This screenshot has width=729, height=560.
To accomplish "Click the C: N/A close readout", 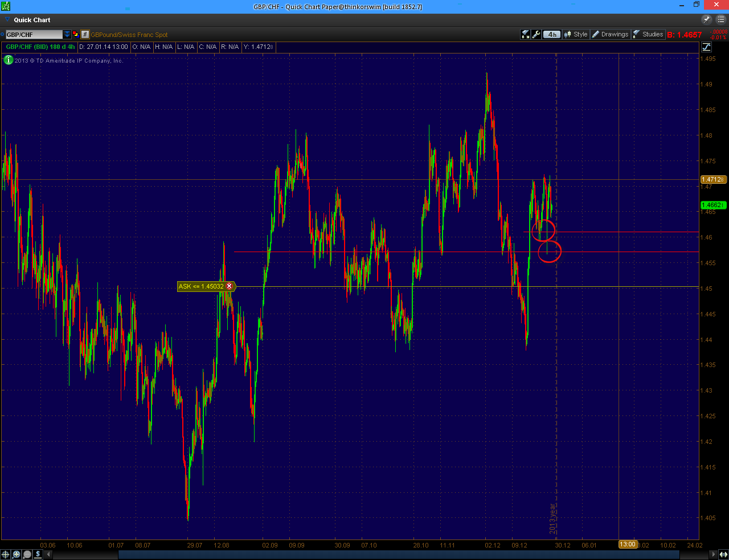I will click(208, 47).
